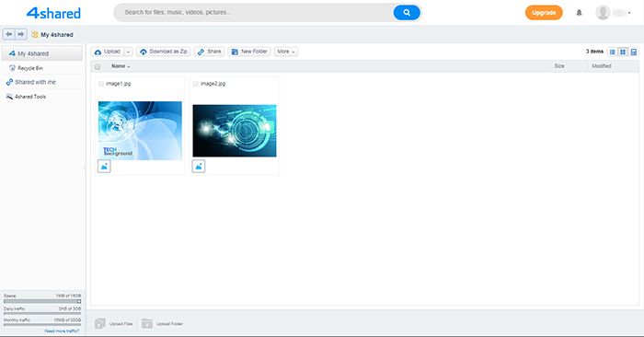The width and height of the screenshot is (644, 337).
Task: Click the 4shared Tools icon in sidebar
Action: [9, 97]
